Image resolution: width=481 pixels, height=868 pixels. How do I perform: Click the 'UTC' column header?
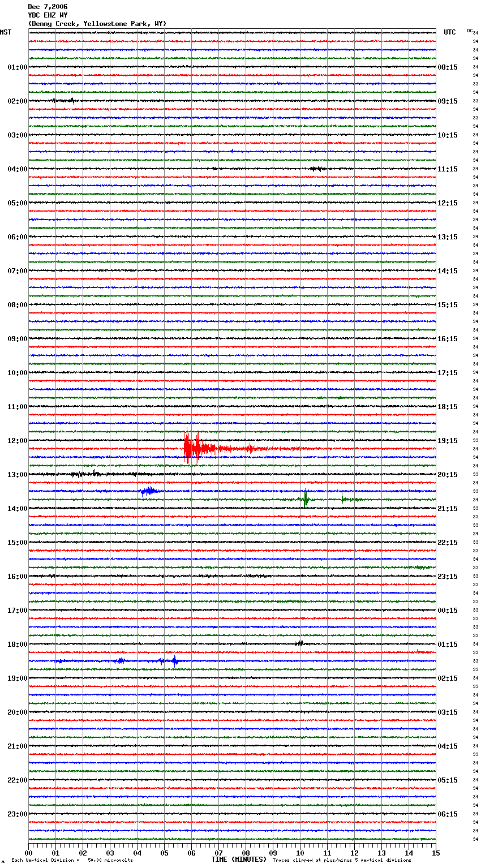tap(449, 32)
